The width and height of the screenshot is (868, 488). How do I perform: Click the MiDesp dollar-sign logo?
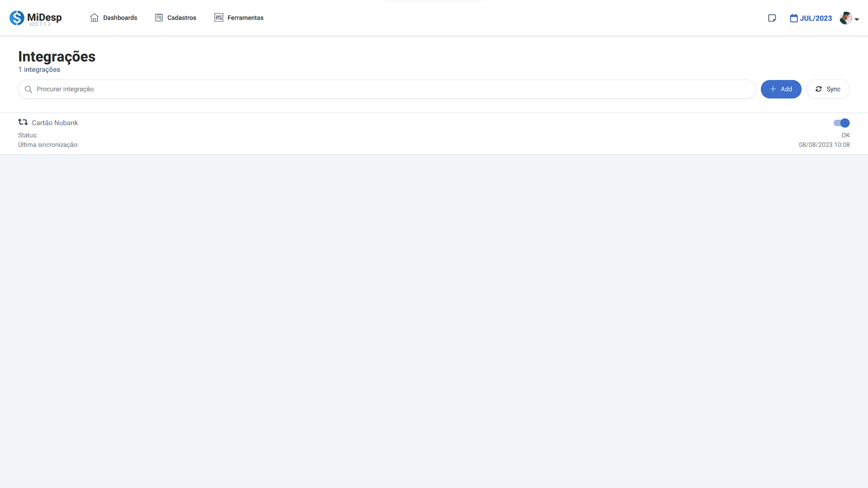17,18
